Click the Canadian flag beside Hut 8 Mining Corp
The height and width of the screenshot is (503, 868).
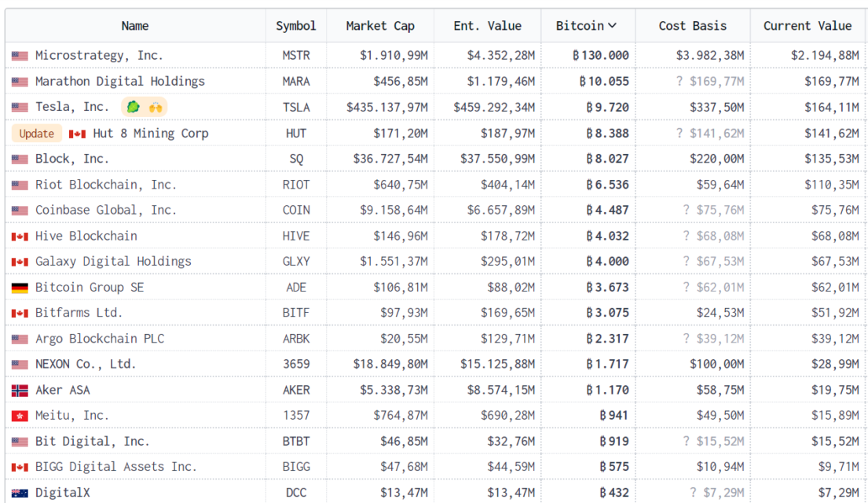tap(77, 134)
